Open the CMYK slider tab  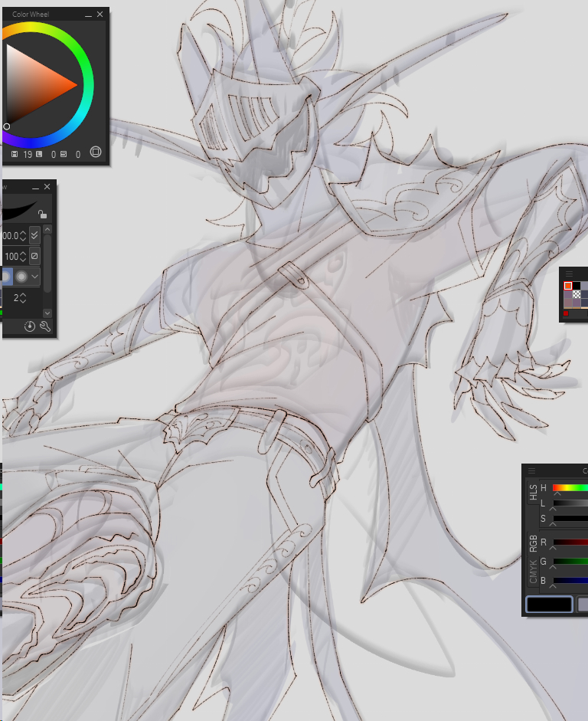click(x=533, y=572)
